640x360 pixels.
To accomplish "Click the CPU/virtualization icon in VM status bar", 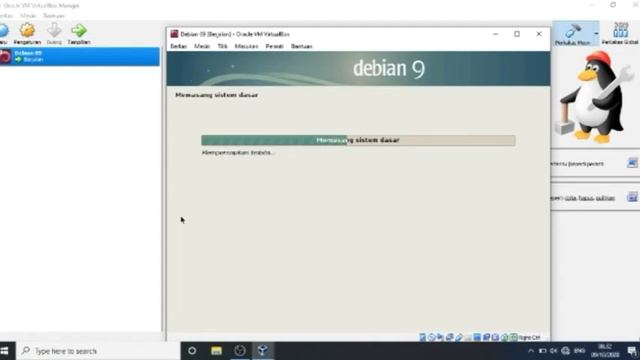I will click(x=495, y=337).
